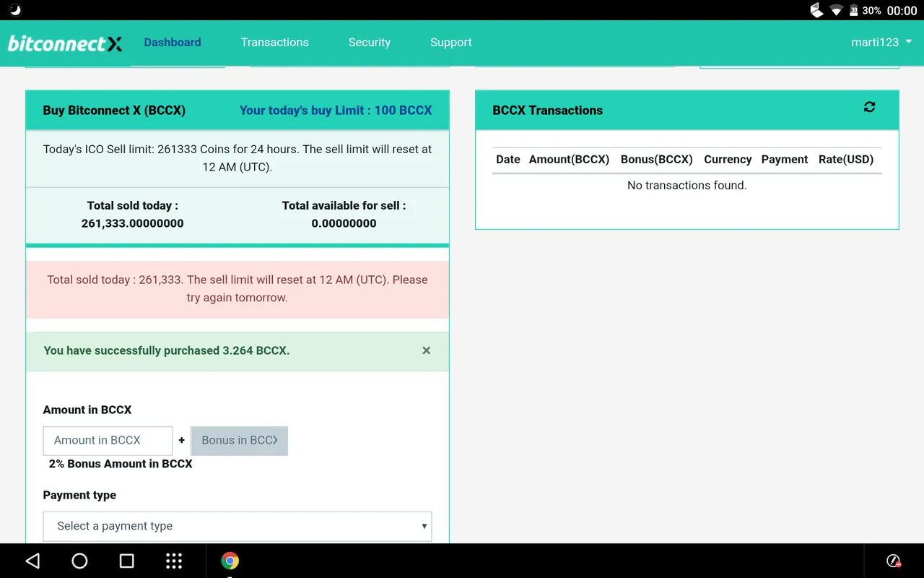
Task: Click the 'BCCX Transactions' panel heading
Action: tap(547, 111)
